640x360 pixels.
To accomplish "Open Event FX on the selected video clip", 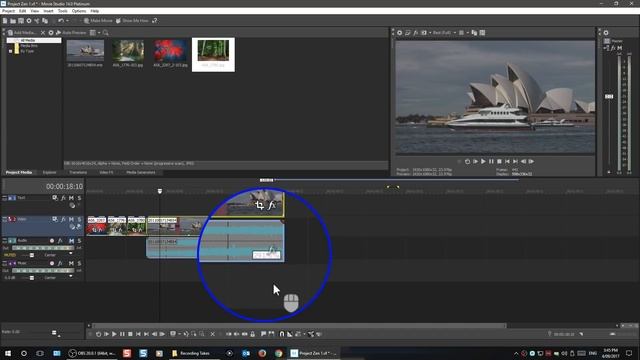I will click(x=272, y=205).
